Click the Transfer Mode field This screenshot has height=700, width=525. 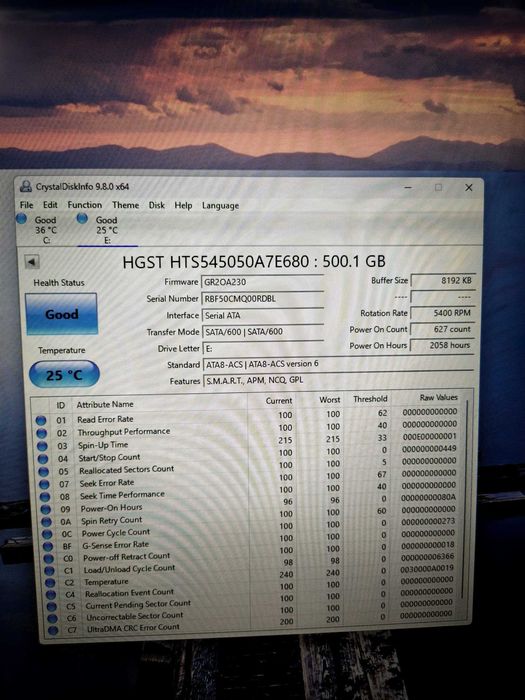pos(262,332)
